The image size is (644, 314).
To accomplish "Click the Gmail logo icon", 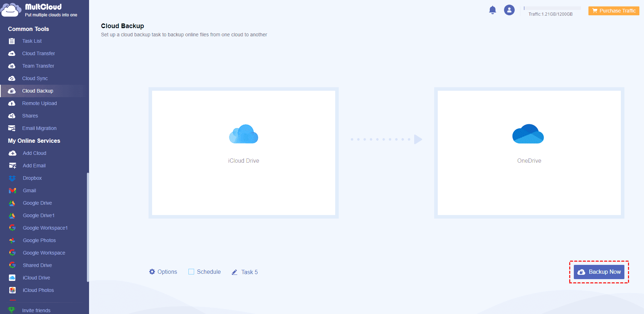I will tap(12, 190).
